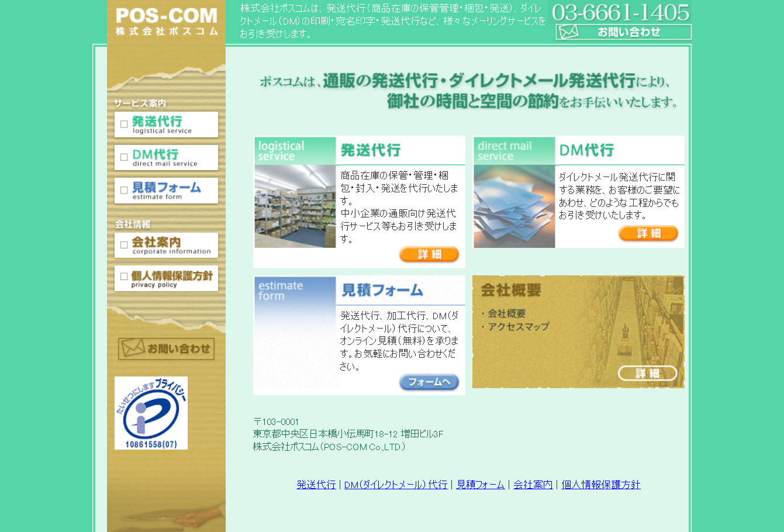The width and height of the screenshot is (784, 532).
Task: Click the stacked envelopes photo thumbnail
Action: [x=514, y=206]
